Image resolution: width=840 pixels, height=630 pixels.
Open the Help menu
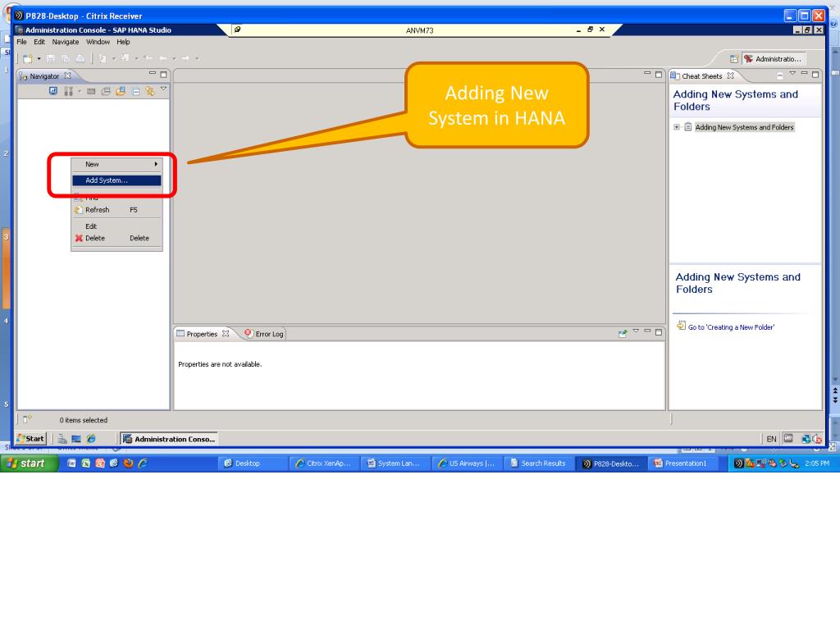coord(123,42)
